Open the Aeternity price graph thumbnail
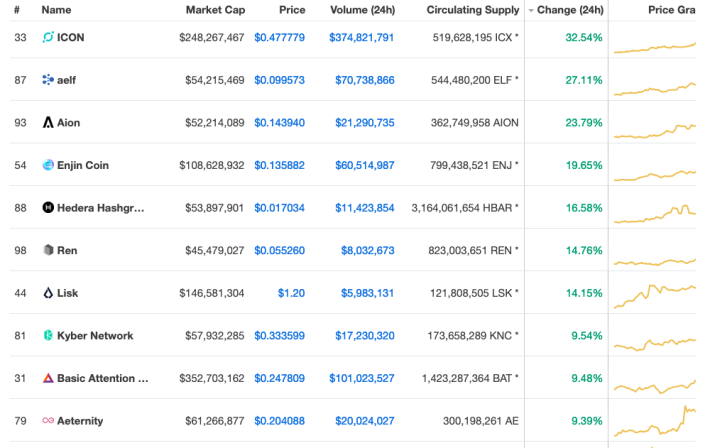 point(655,421)
